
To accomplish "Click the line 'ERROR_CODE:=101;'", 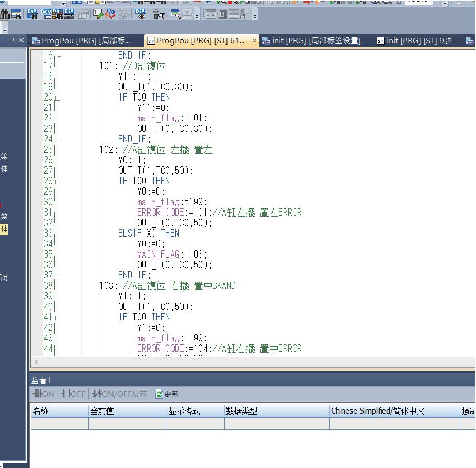I will 174,213.
